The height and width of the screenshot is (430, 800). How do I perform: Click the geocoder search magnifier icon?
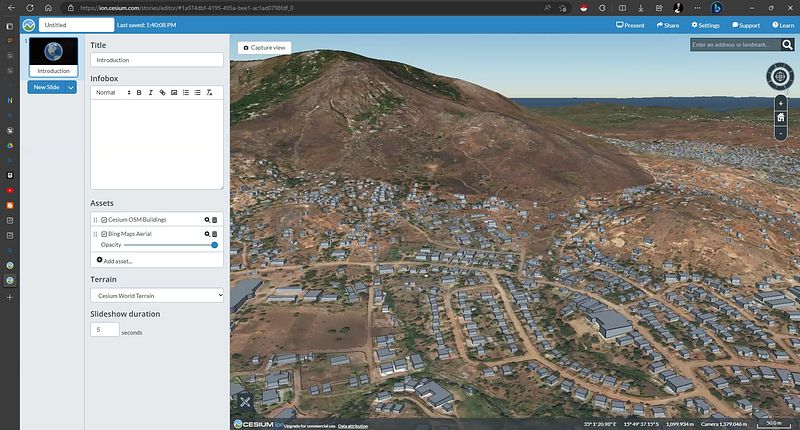[x=787, y=45]
